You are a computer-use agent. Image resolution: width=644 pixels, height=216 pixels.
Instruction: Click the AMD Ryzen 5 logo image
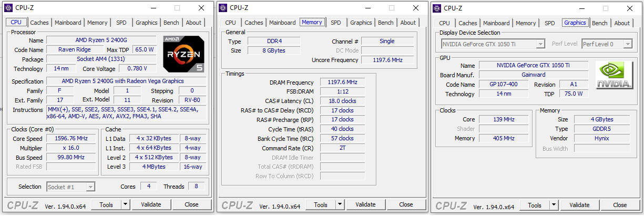click(x=183, y=54)
